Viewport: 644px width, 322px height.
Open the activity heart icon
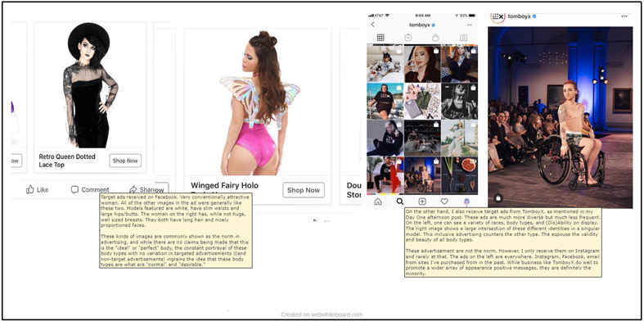coord(444,202)
